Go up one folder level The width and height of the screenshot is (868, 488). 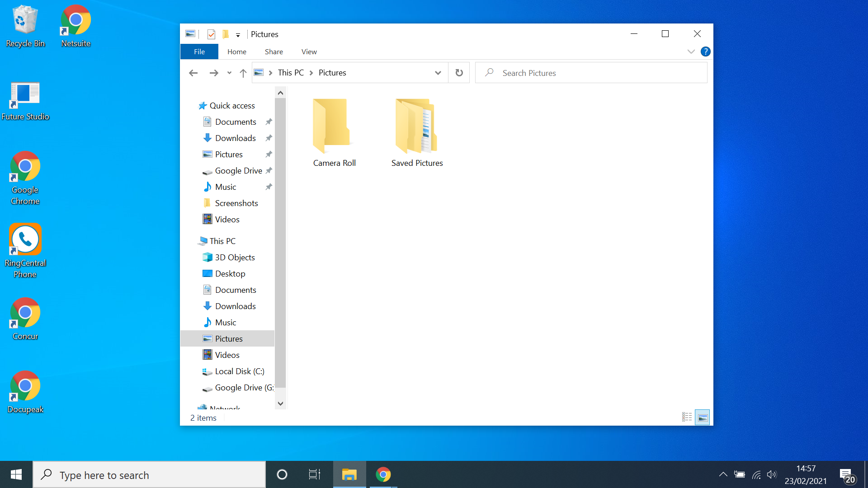pyautogui.click(x=243, y=72)
